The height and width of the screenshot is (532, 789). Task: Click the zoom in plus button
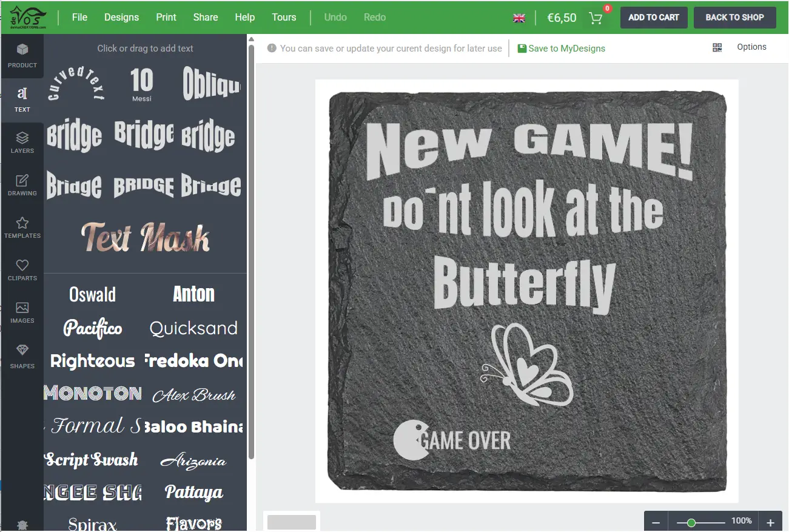point(770,522)
